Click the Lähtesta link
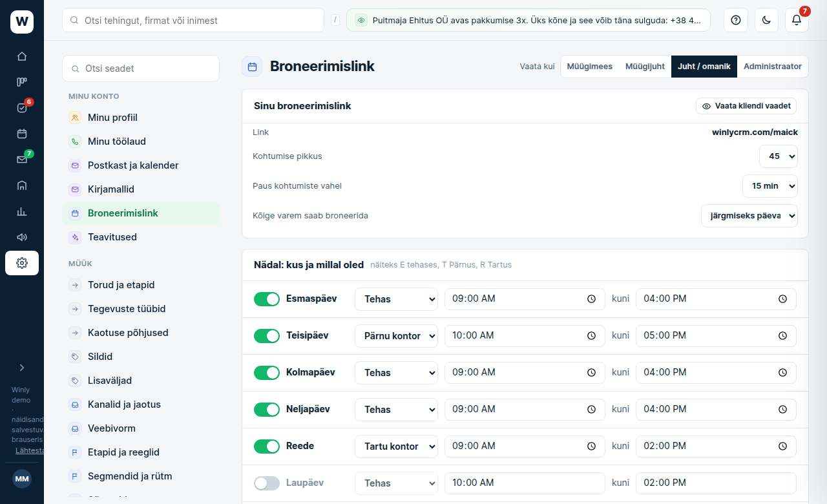Screen dimensions: 827x504 click(30, 450)
